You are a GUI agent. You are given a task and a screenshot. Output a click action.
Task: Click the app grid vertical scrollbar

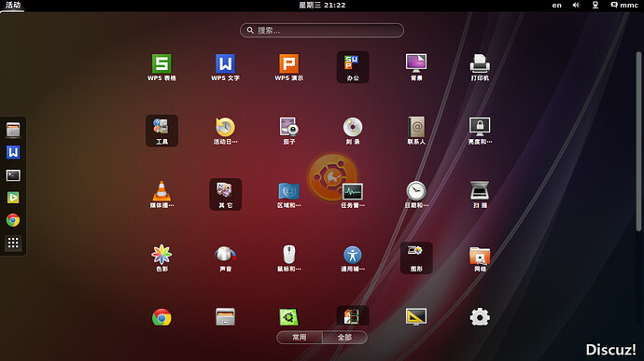(x=638, y=141)
